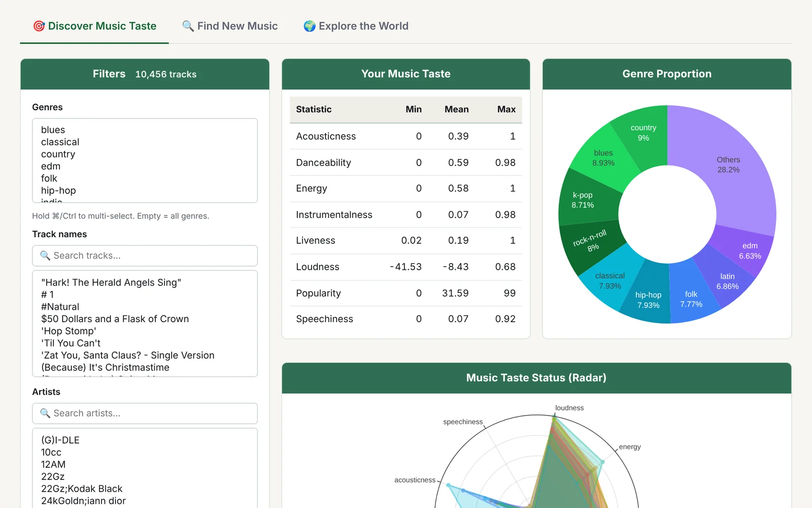Click the Loudness mean value -8.43
Screen dimensions: 812x508
click(x=455, y=267)
